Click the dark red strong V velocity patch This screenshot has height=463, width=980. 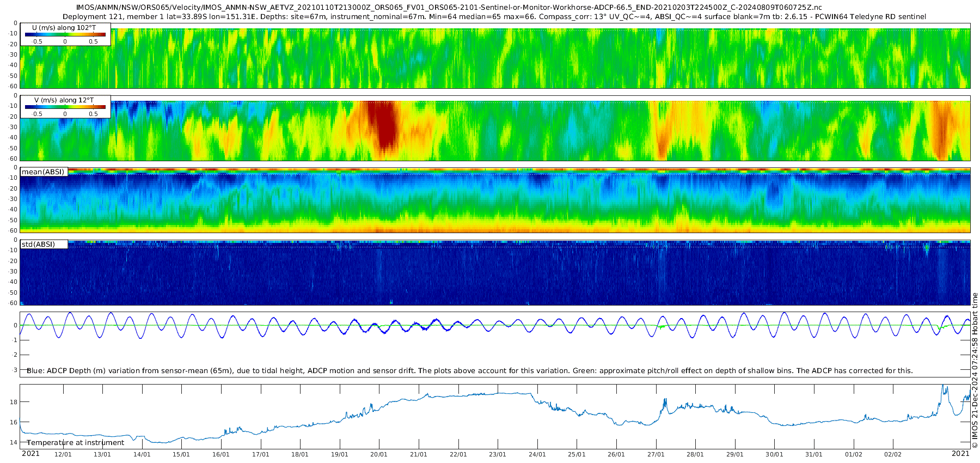pyautogui.click(x=383, y=124)
